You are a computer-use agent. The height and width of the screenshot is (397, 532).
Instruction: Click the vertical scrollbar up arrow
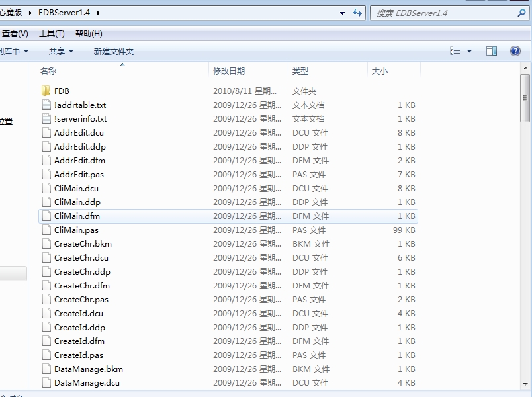point(525,68)
